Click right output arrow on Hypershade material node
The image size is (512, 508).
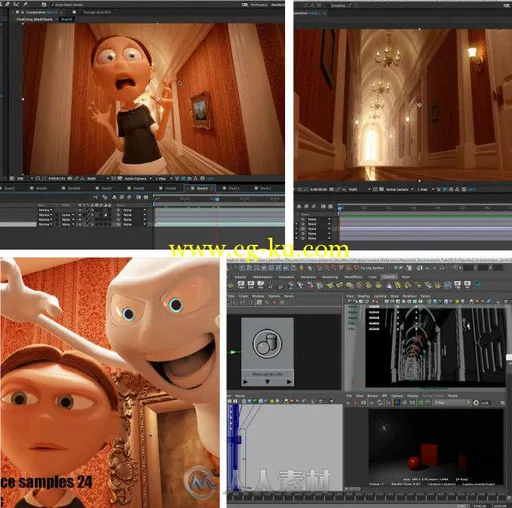289,382
